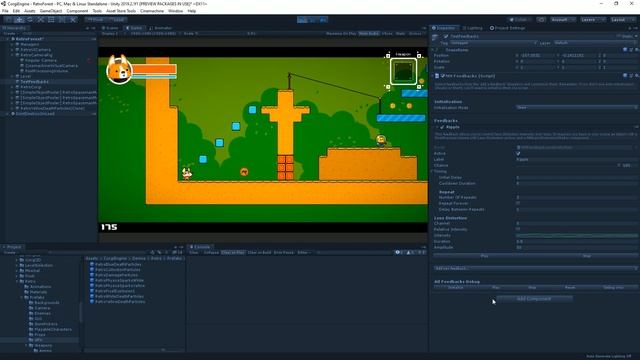The width and height of the screenshot is (640, 360).
Task: Collapse the Timing section foldout
Action: pyautogui.click(x=432, y=171)
